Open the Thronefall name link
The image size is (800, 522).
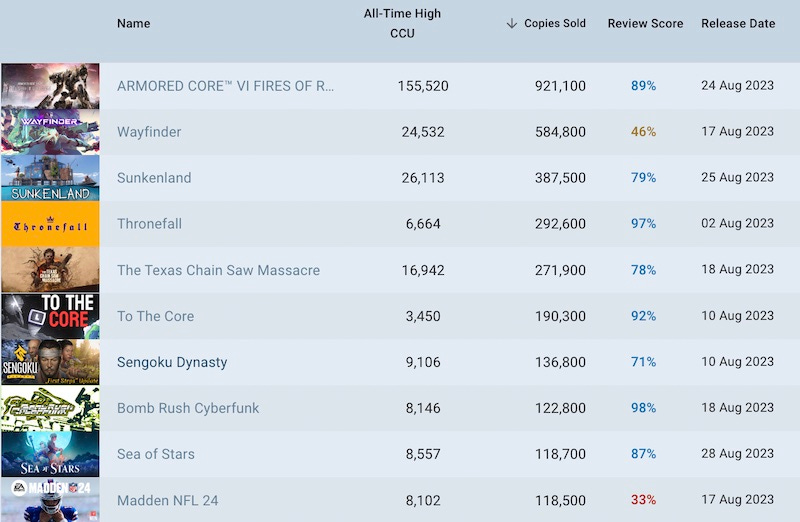149,223
